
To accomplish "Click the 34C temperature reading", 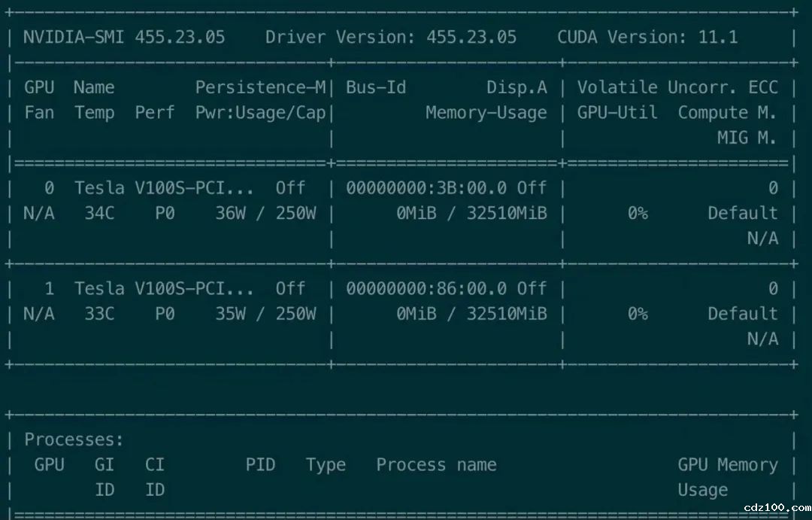I will (99, 213).
